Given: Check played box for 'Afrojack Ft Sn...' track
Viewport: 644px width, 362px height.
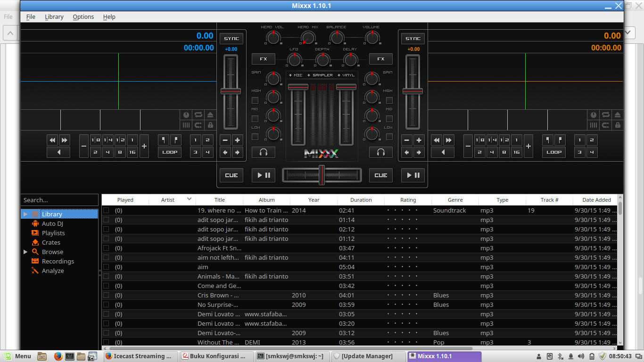Looking at the screenshot, I should (106, 248).
